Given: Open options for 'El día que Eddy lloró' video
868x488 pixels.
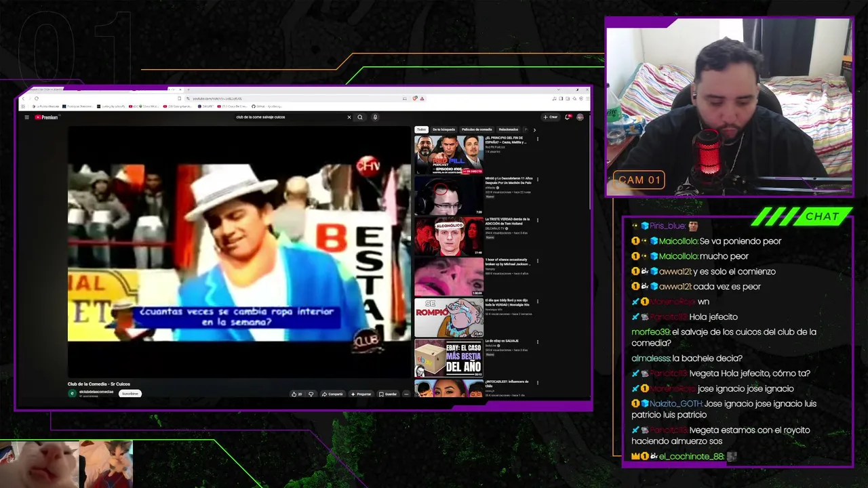Looking at the screenshot, I should 538,302.
